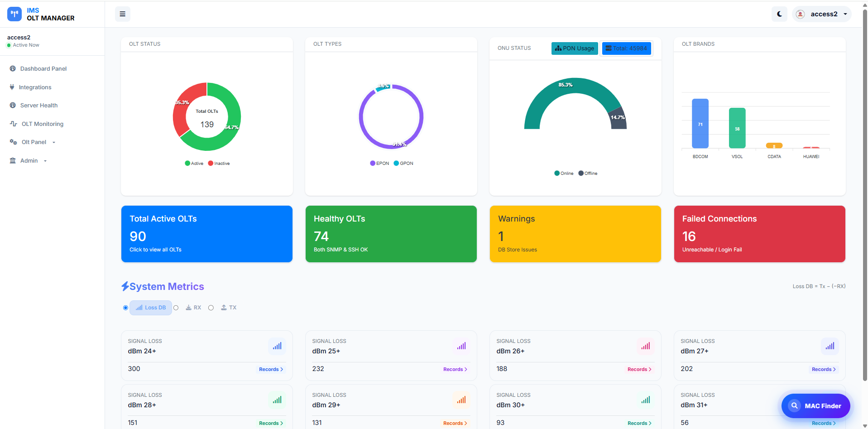Click the 'Loss DB = Tx − (−RX)' text
The width and height of the screenshot is (868, 429).
click(819, 286)
